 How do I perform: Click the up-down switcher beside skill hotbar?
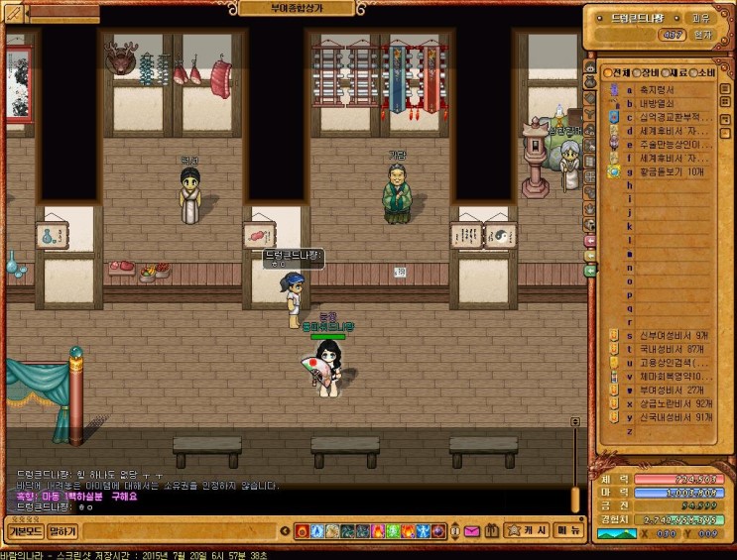[x=457, y=532]
